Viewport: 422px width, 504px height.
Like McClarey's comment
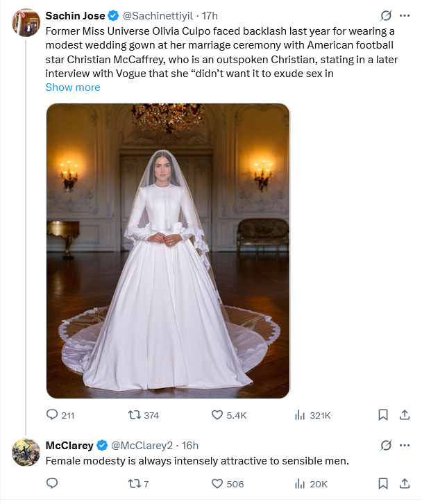tap(217, 483)
